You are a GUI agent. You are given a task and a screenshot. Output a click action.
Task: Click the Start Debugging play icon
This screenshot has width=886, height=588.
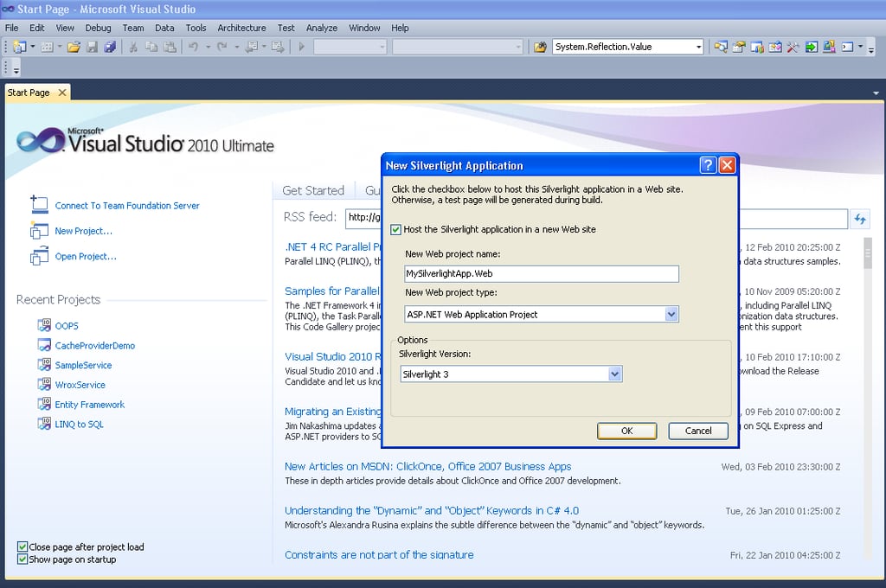point(301,47)
